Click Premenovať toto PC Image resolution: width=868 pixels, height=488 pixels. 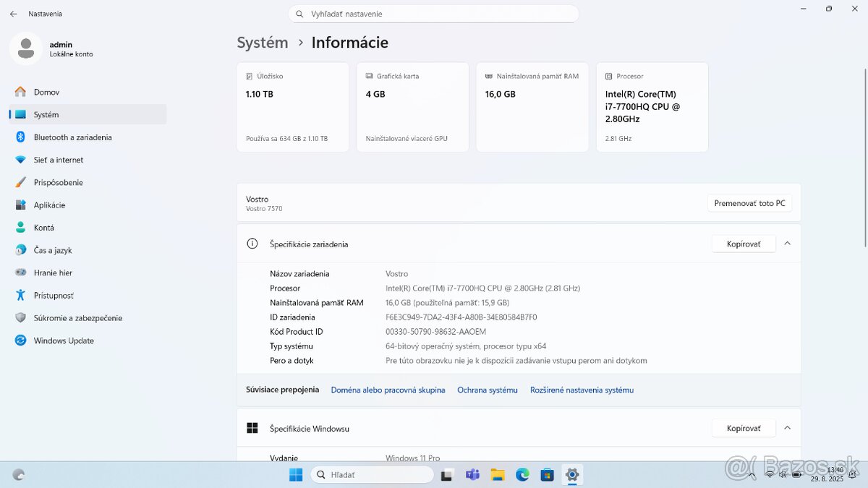click(749, 203)
